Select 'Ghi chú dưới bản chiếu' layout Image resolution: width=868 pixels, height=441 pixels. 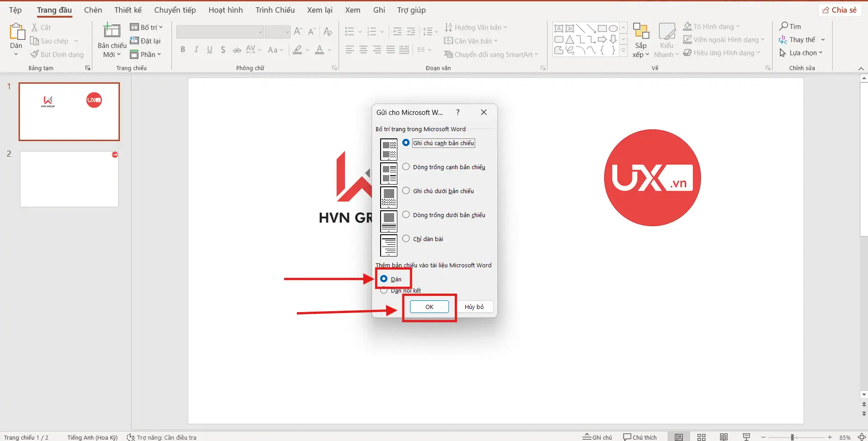406,191
